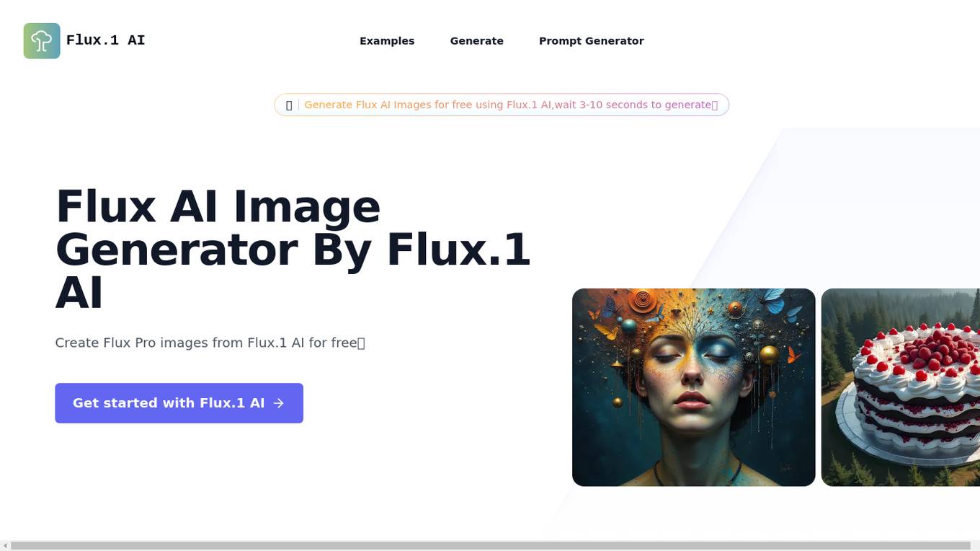Click the emoji icon starting the announcement pill
Screen dimensions: 980x551
289,105
